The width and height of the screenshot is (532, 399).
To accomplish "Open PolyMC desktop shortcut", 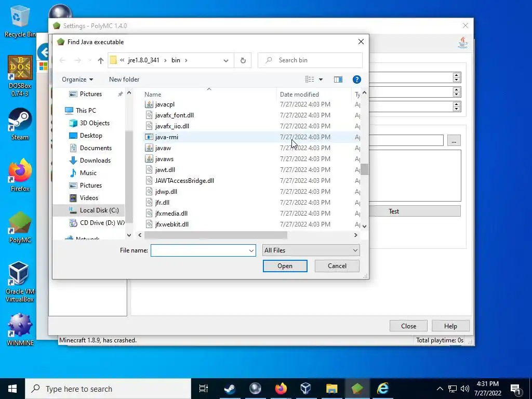I will pyautogui.click(x=20, y=228).
